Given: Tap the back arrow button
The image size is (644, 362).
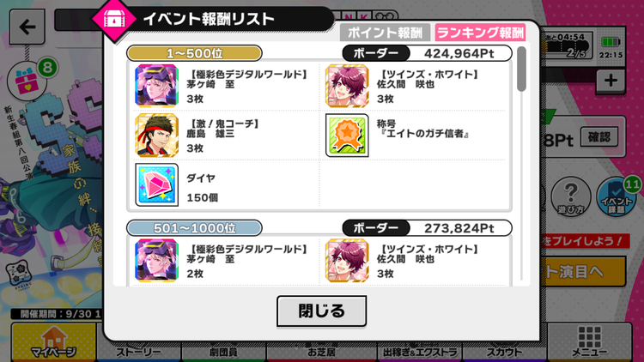Looking at the screenshot, I should click(27, 27).
